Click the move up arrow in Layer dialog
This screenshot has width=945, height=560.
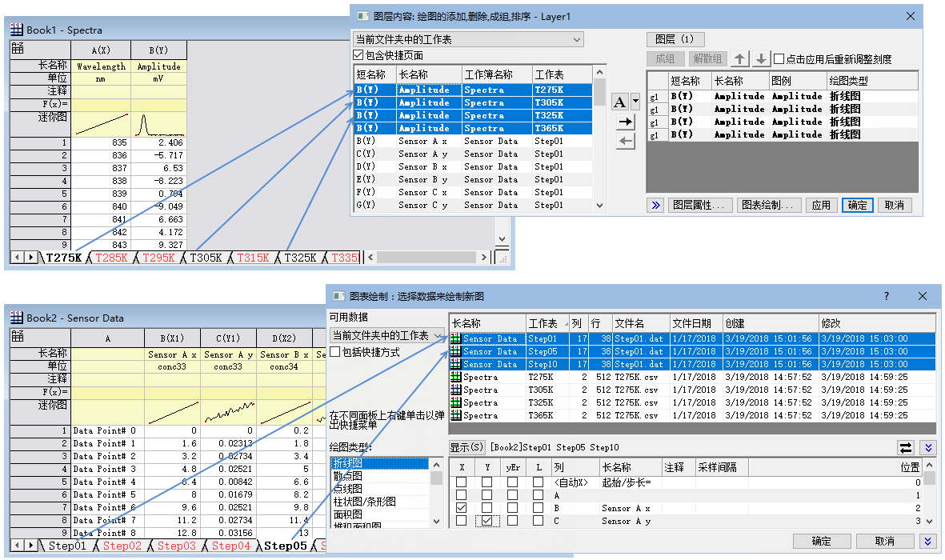click(x=739, y=58)
